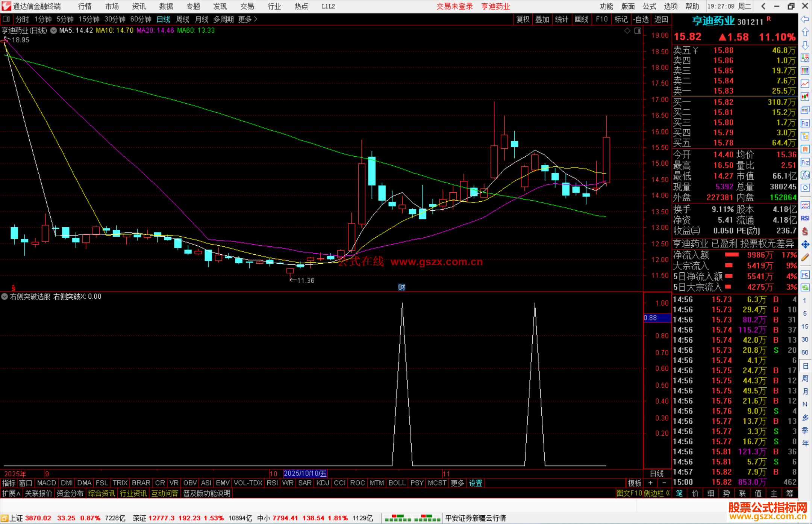Open the 公式 menu

pos(649,6)
